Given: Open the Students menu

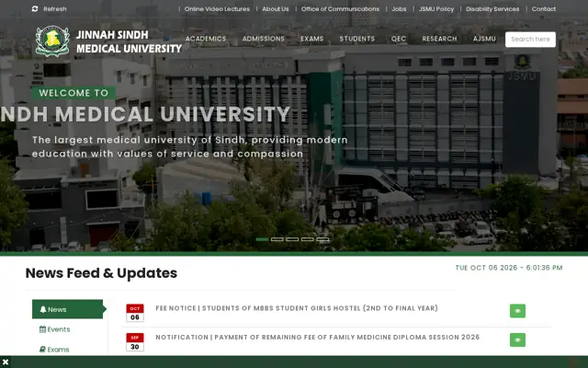Looking at the screenshot, I should (x=357, y=39).
